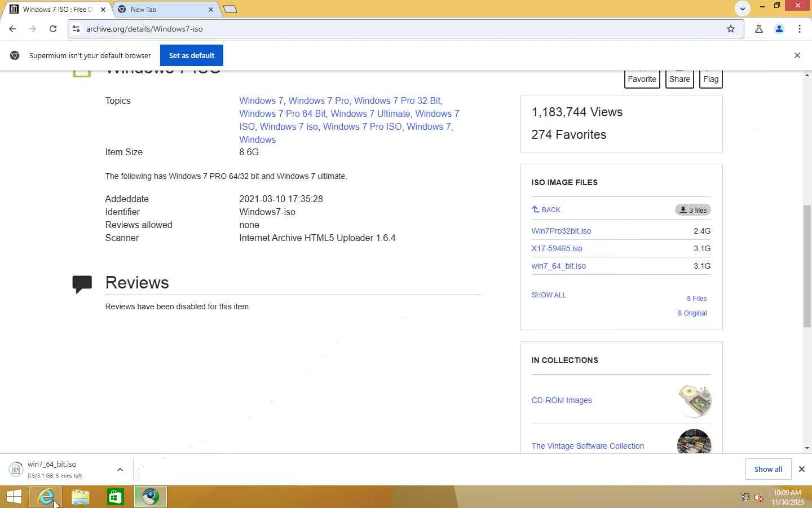The width and height of the screenshot is (812, 508).
Task: Click the Supermium browser taskbar icon
Action: point(151,497)
